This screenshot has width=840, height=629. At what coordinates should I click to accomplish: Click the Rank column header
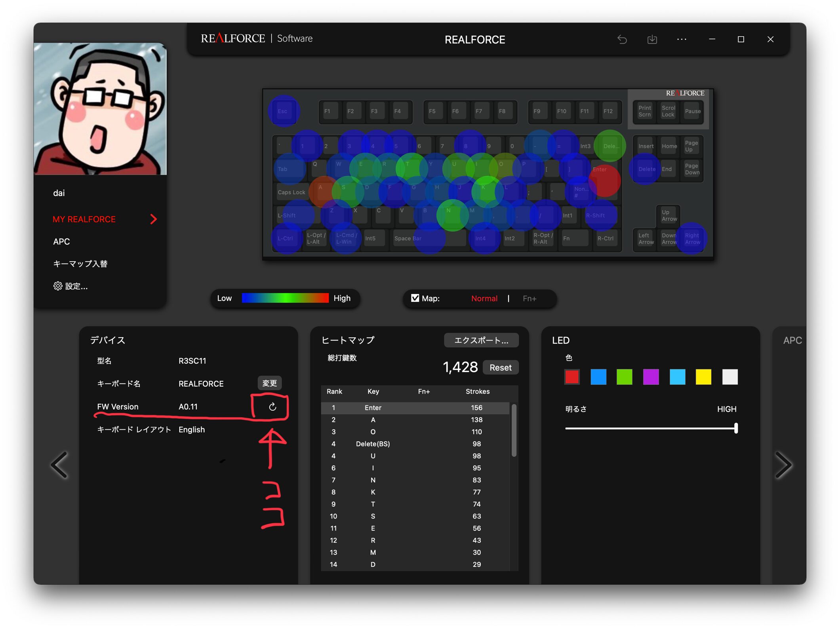(x=334, y=391)
